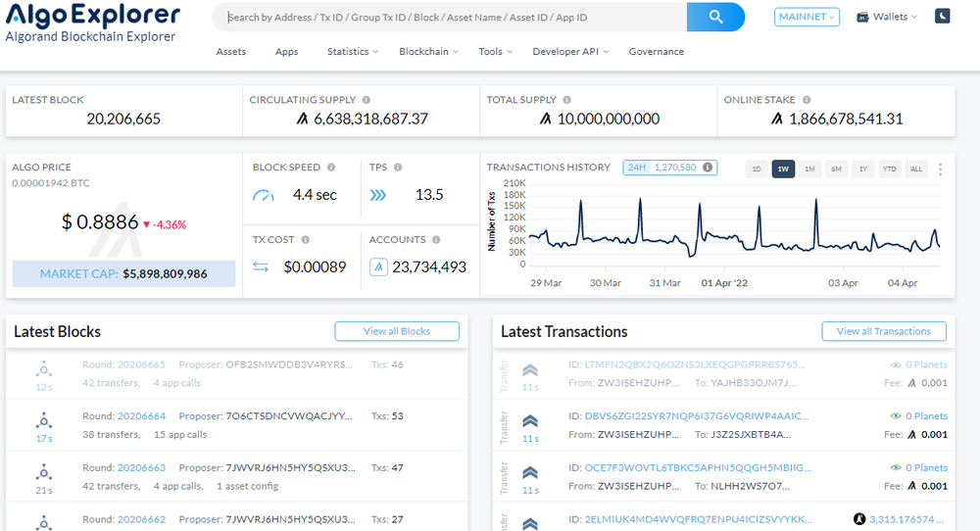Open transaction ID starting DBVS6ZGI22

(696, 416)
